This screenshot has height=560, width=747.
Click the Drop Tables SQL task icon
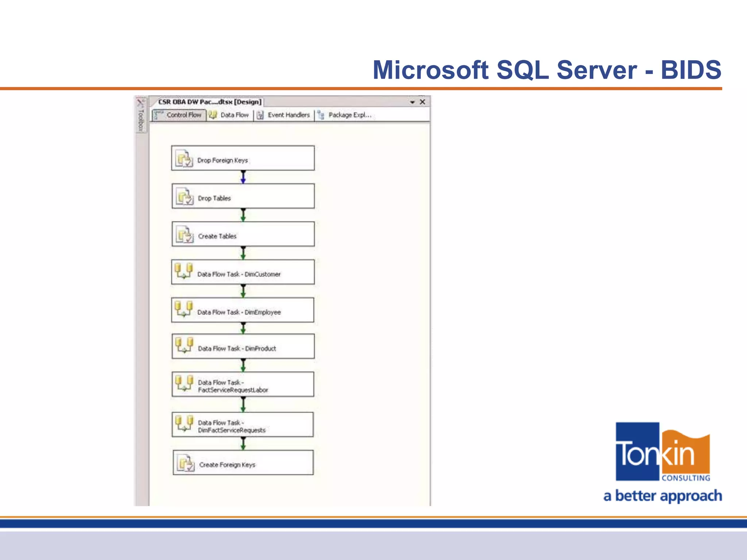coord(185,196)
